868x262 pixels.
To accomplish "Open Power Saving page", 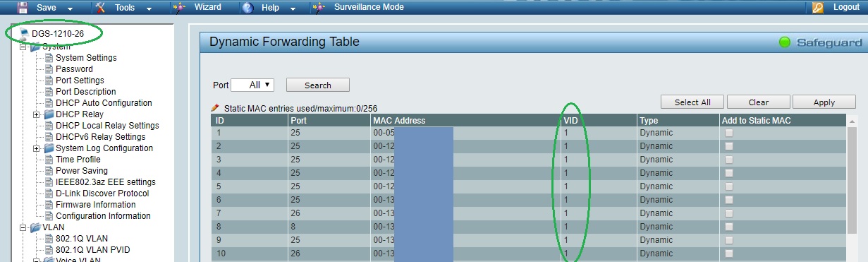I will click(82, 171).
